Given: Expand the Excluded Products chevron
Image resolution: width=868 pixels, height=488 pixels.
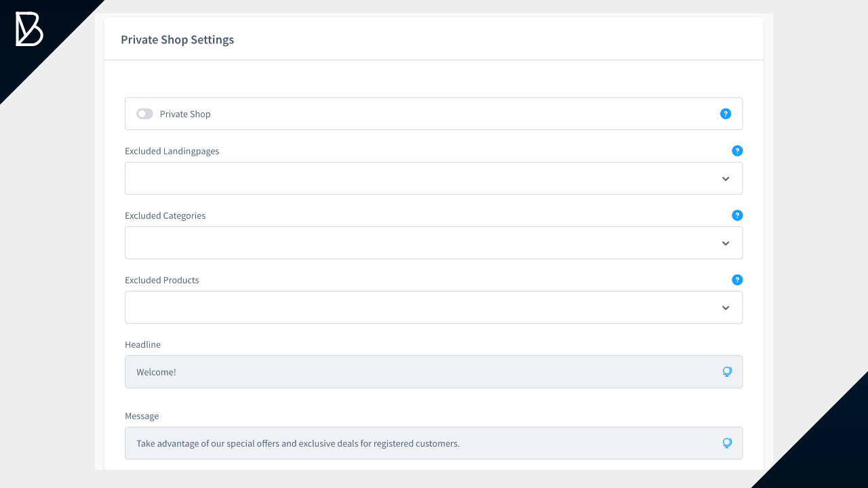Looking at the screenshot, I should 726,308.
